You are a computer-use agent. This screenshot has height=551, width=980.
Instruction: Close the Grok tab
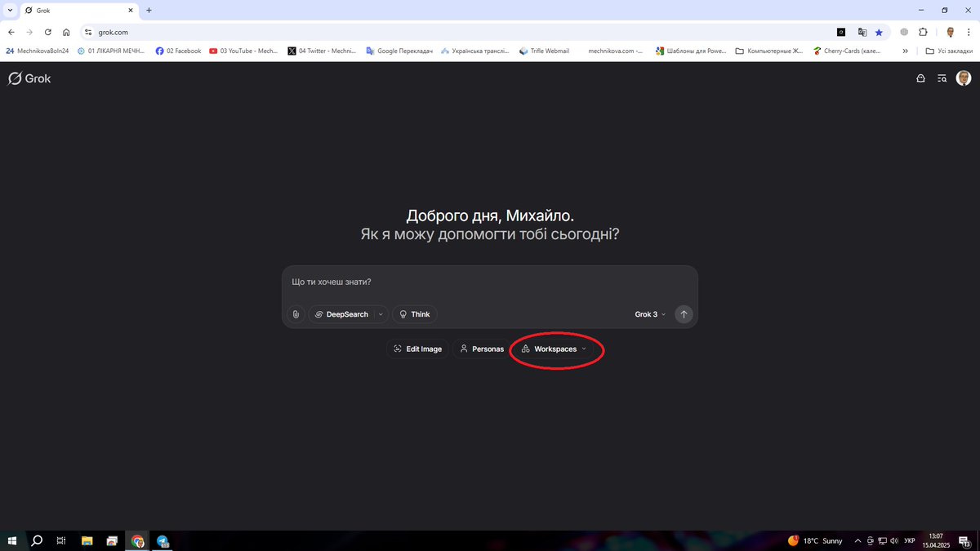click(x=131, y=11)
